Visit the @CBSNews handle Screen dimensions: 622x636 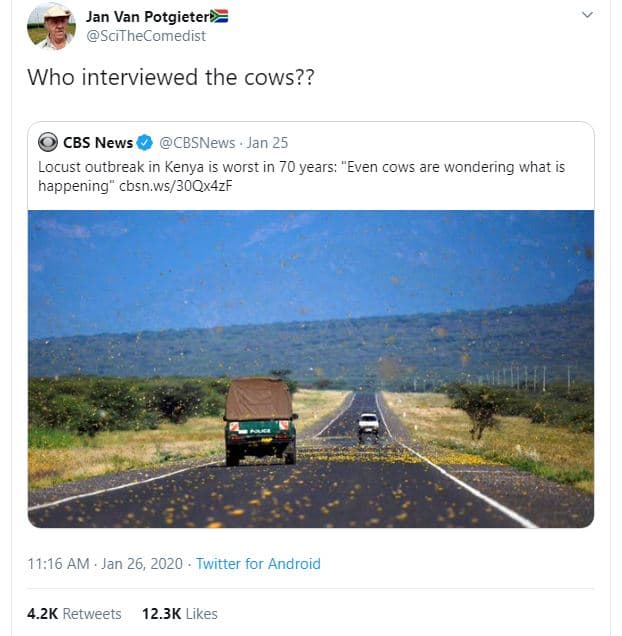[x=196, y=142]
